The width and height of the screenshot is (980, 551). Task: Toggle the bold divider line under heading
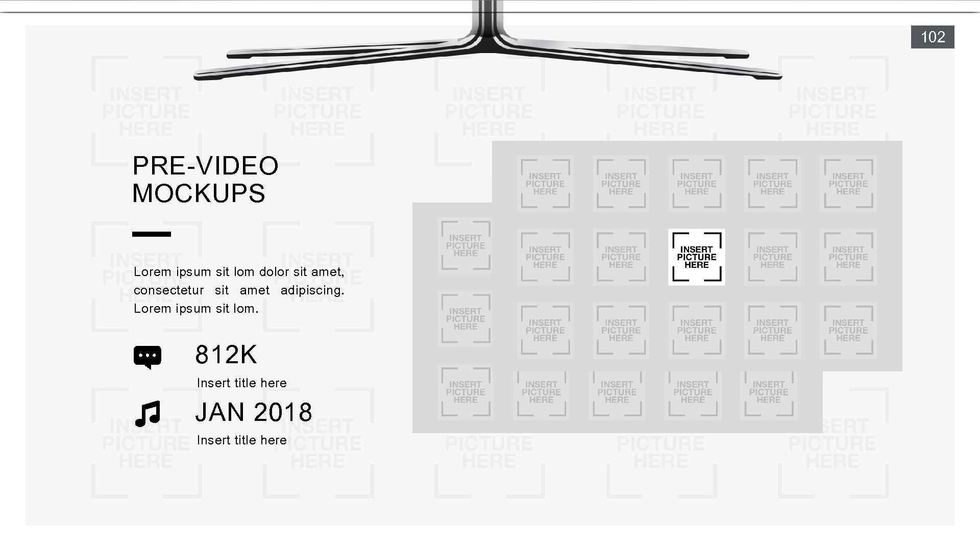click(x=152, y=234)
